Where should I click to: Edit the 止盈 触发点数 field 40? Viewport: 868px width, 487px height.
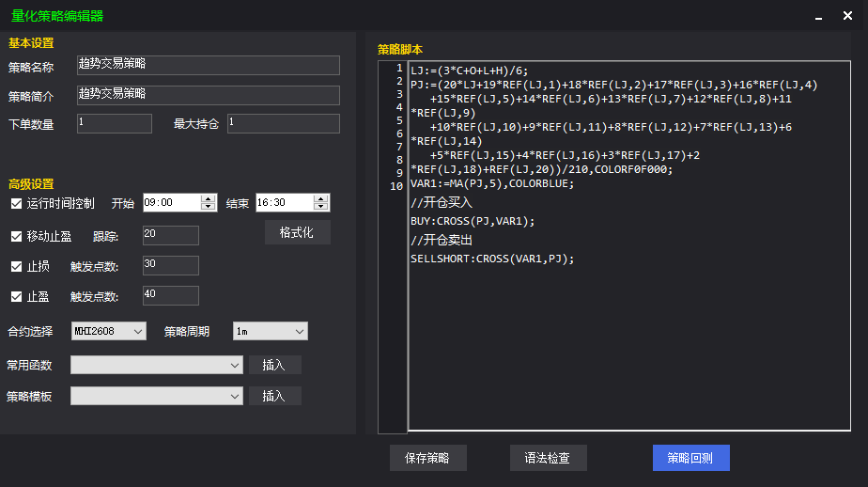(x=171, y=295)
